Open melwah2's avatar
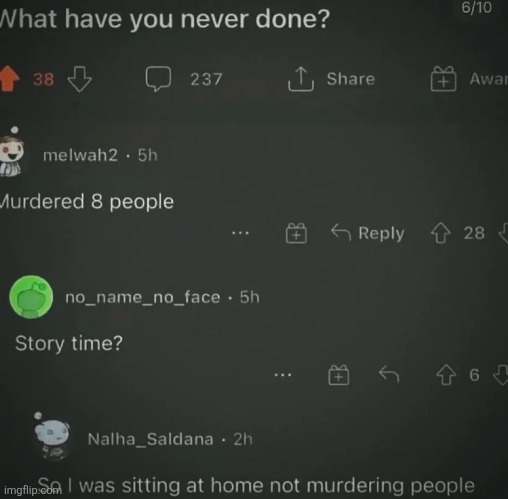This screenshot has height=499, width=508. [x=12, y=152]
